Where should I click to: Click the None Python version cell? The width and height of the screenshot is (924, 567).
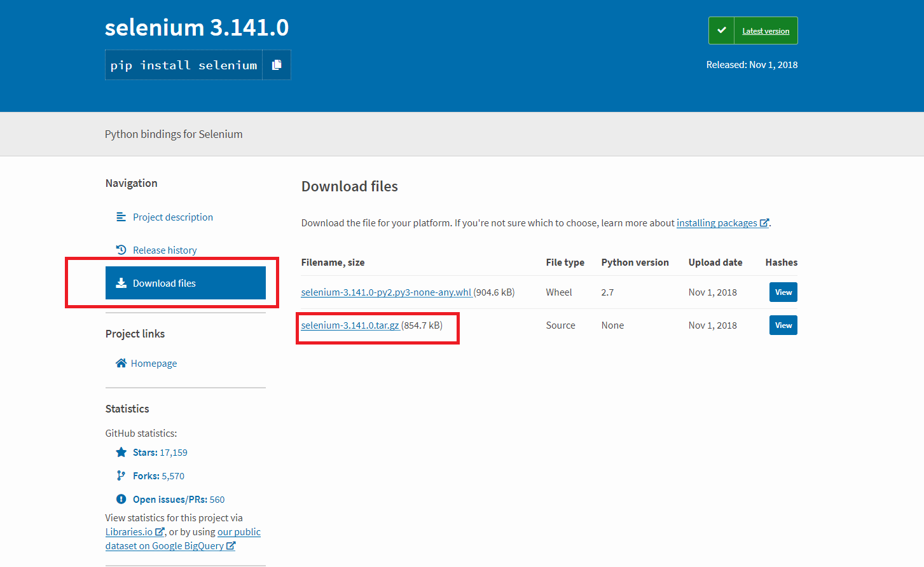pos(612,325)
